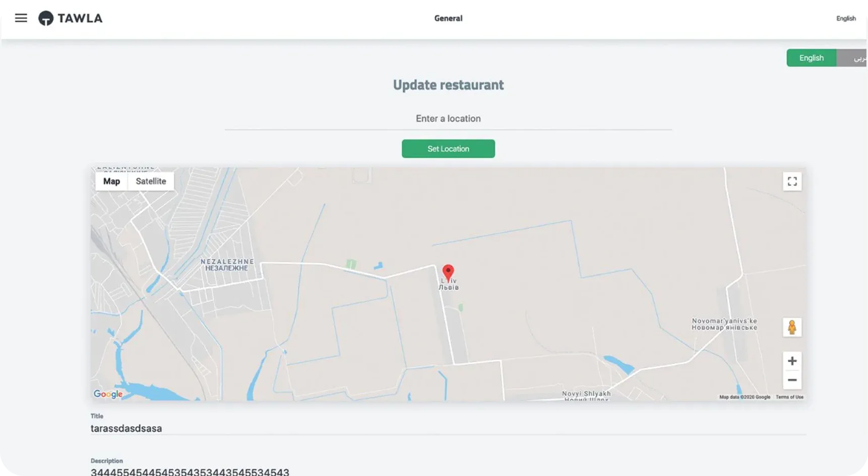
Task: Open the header English language selector
Action: (x=845, y=19)
